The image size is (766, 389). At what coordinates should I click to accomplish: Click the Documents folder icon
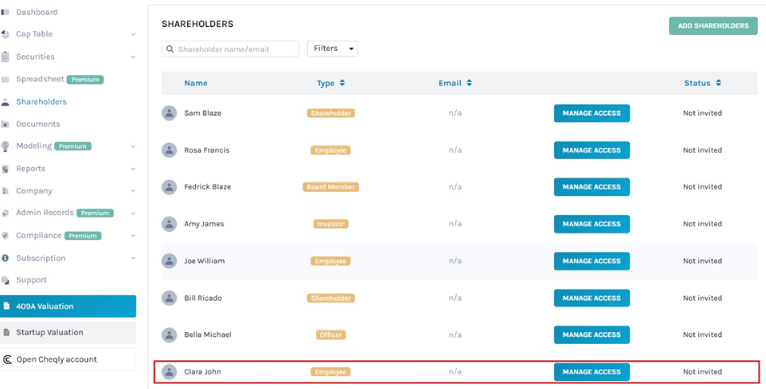pos(5,124)
